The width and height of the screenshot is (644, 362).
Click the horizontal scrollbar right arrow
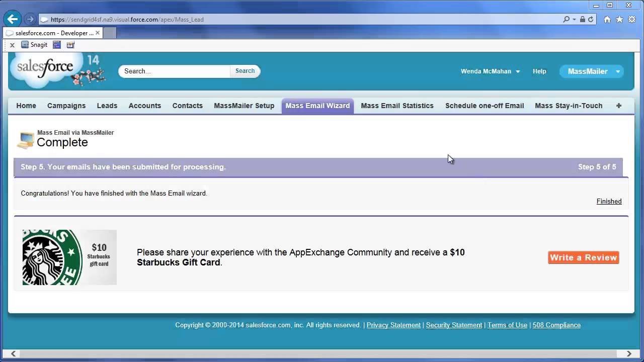tap(629, 353)
